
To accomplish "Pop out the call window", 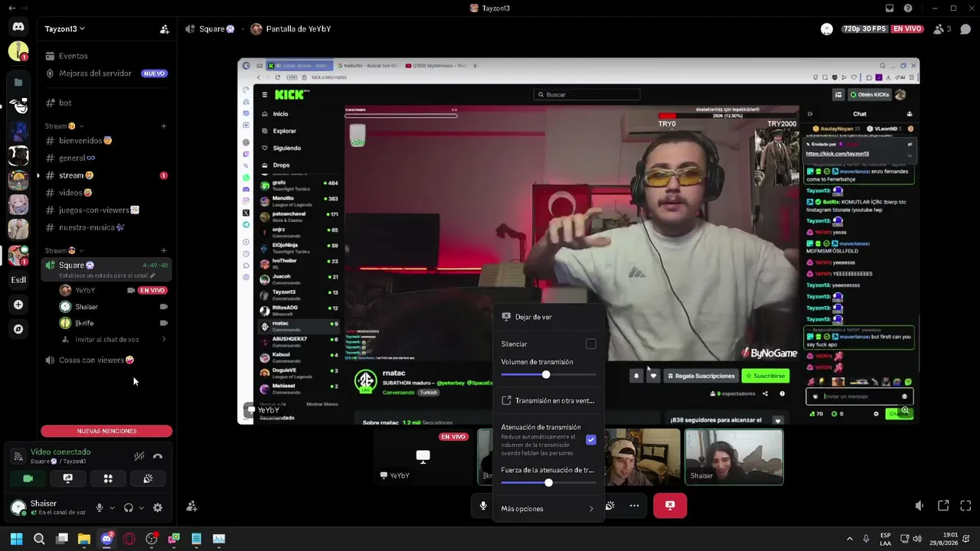I will tap(943, 505).
